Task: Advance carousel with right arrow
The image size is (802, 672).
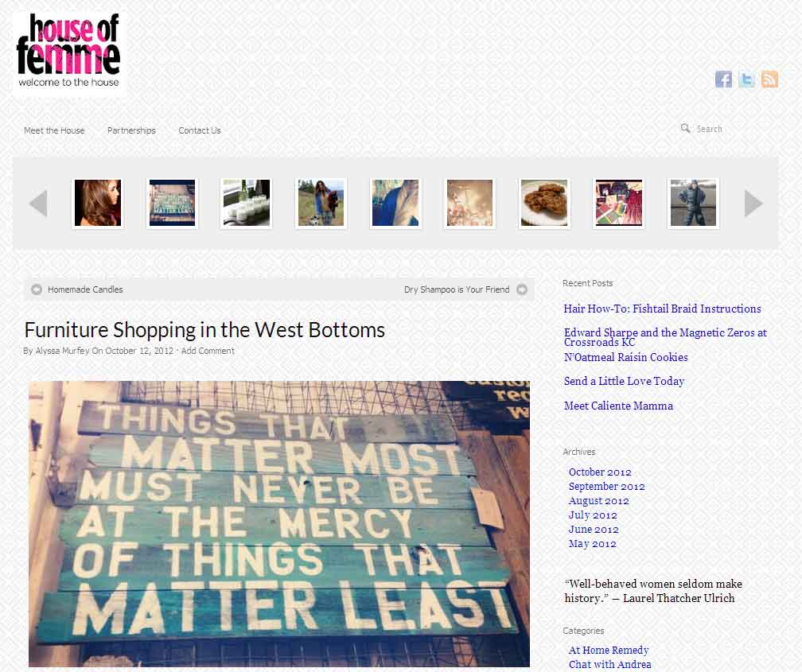Action: point(753,203)
